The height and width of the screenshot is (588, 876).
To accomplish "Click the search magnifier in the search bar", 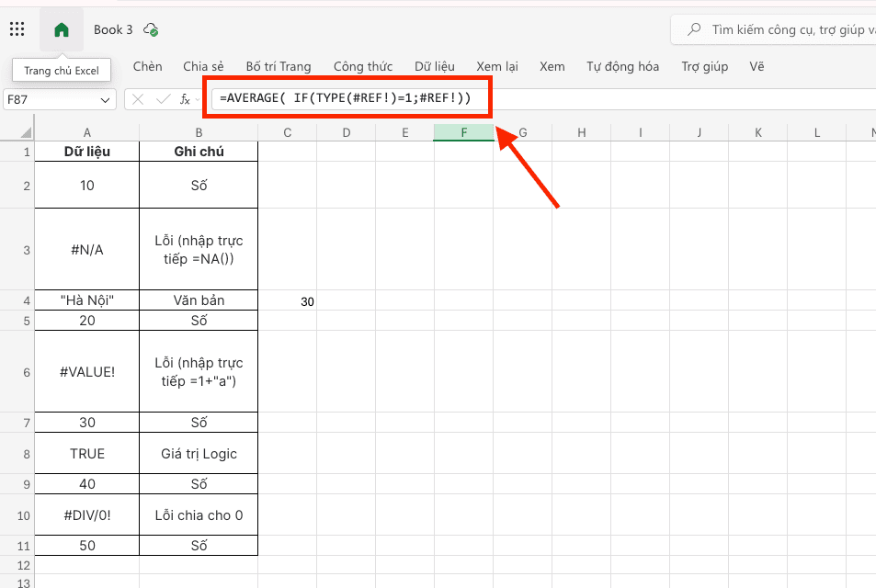I will click(x=694, y=28).
